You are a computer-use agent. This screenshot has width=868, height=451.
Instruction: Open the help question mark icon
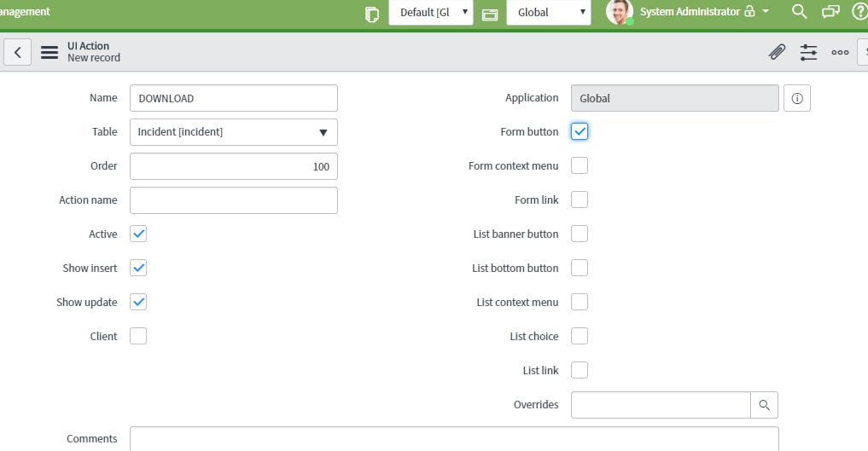click(859, 12)
